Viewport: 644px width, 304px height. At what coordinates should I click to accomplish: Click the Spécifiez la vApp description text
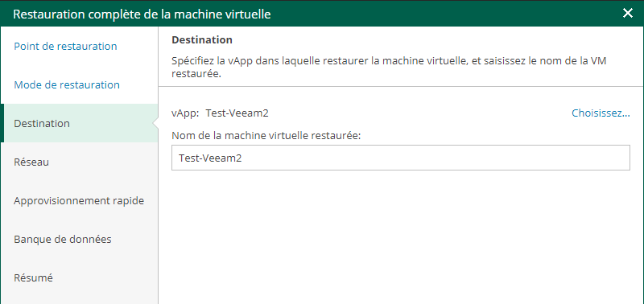[x=389, y=68]
